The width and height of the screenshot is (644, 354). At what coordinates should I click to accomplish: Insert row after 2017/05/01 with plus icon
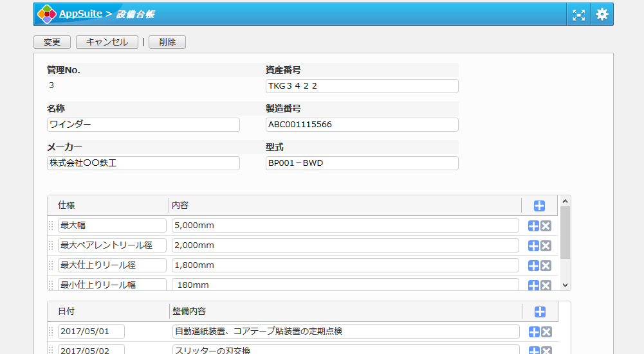pos(533,332)
